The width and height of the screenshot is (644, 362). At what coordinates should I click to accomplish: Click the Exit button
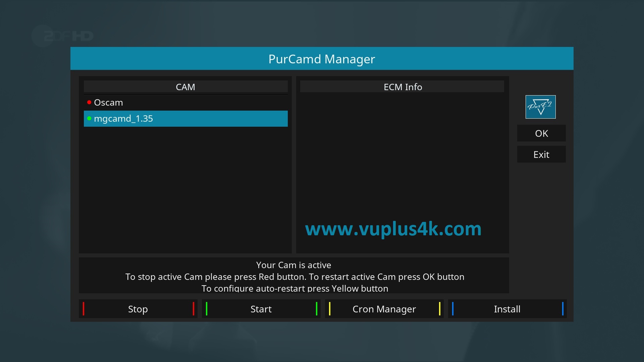coord(541,155)
